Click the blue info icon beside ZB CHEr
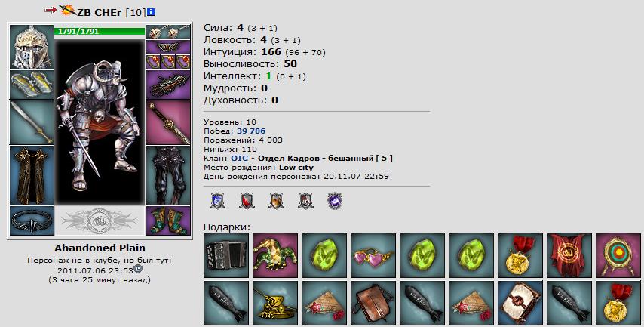The image size is (644, 327). (x=151, y=12)
